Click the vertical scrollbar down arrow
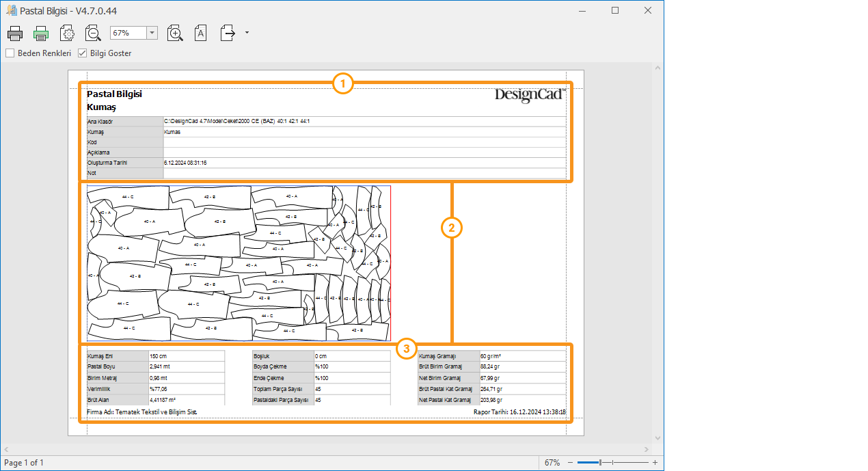 coord(657,438)
